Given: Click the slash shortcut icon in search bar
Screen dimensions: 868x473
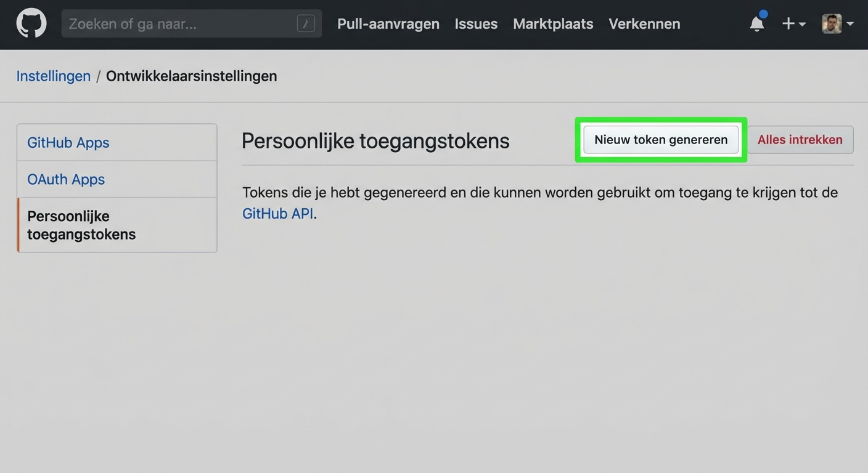Looking at the screenshot, I should [x=306, y=23].
